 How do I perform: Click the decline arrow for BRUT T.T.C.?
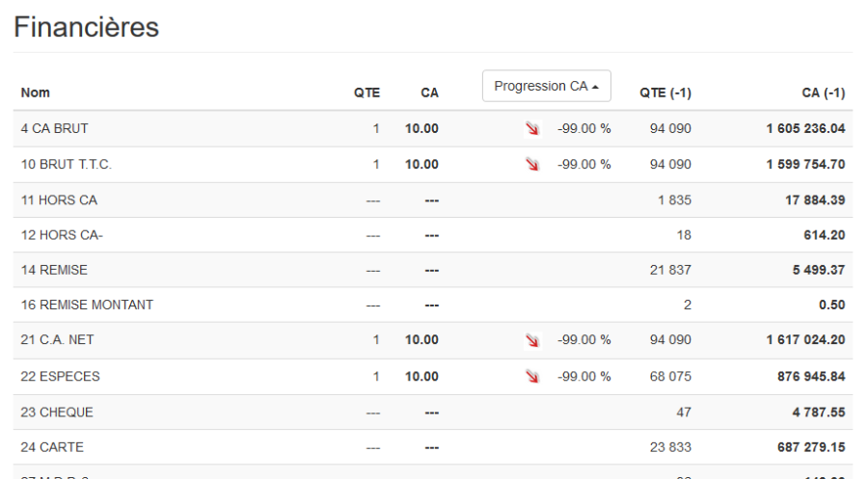pyautogui.click(x=532, y=164)
